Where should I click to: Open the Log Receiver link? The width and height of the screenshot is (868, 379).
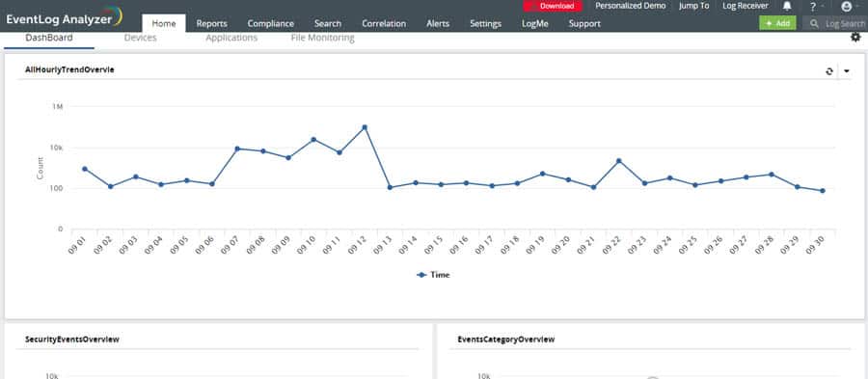[x=746, y=6]
